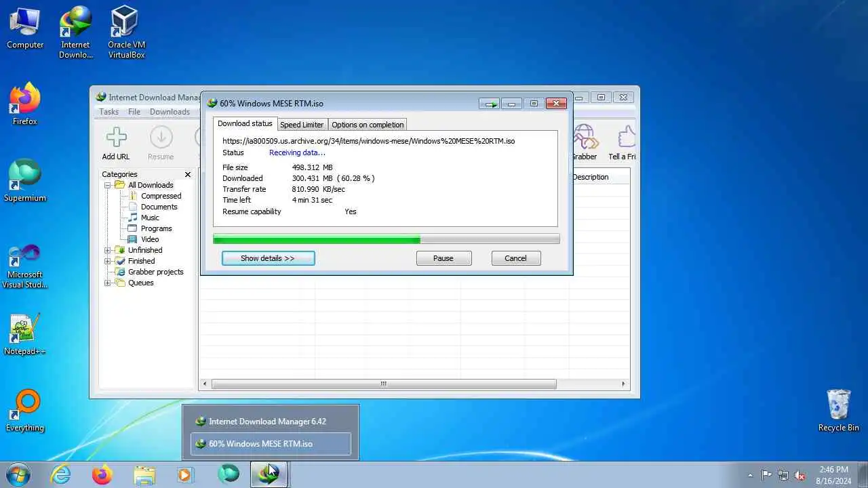This screenshot has height=488, width=868.
Task: Switch to Speed Limiter tab
Action: tap(302, 125)
